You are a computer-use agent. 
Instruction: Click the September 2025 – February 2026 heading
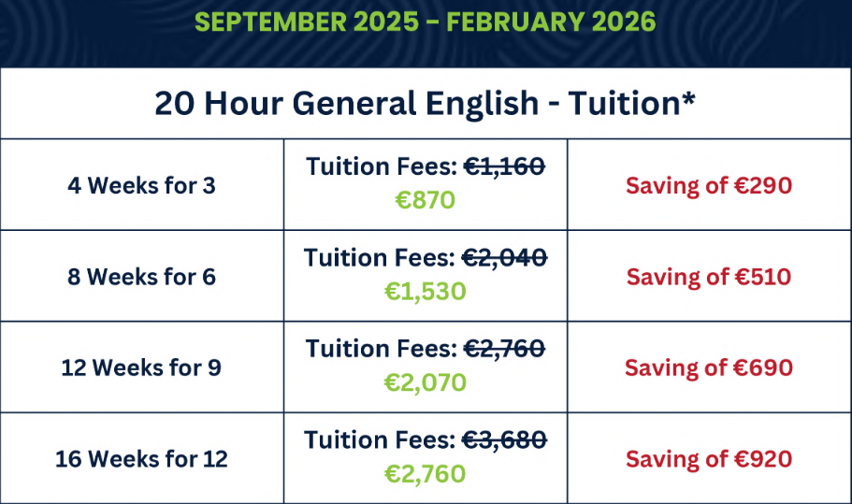[x=426, y=22]
